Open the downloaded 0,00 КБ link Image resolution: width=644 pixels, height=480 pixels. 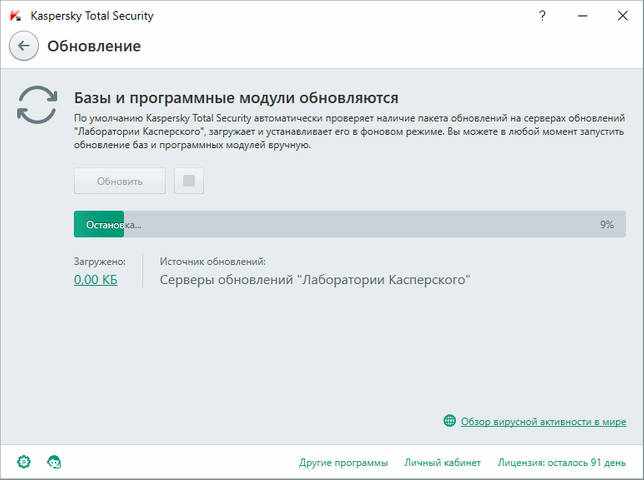point(96,280)
